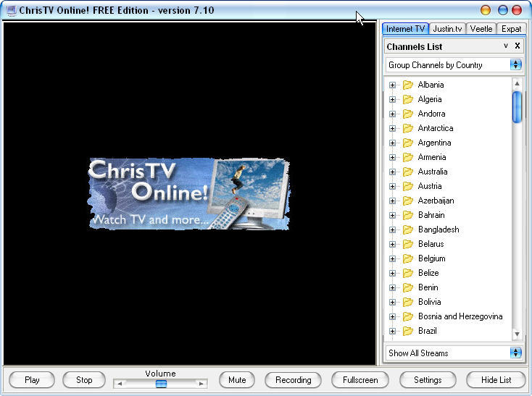The height and width of the screenshot is (396, 532).
Task: Click the channel list scrollbar thumb
Action: click(x=517, y=107)
